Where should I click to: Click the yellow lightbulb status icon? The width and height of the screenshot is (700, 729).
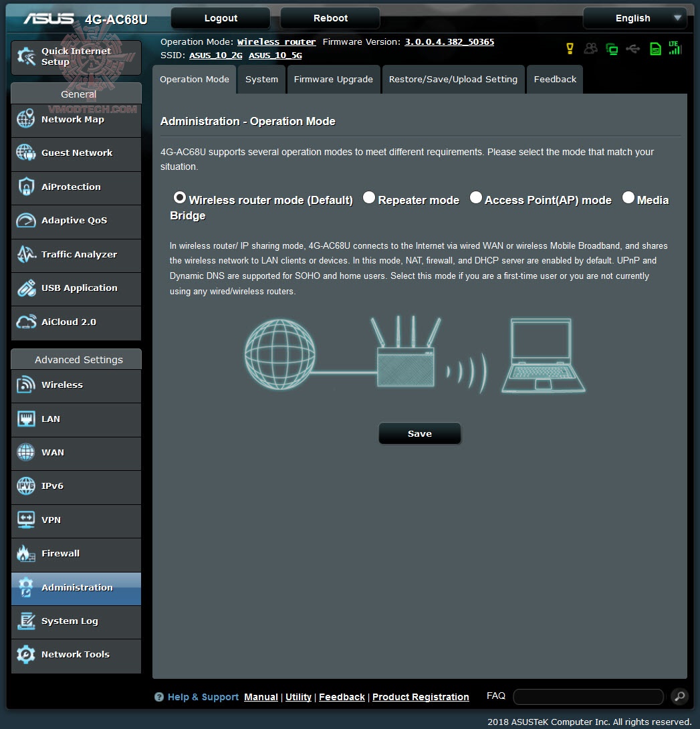click(570, 48)
